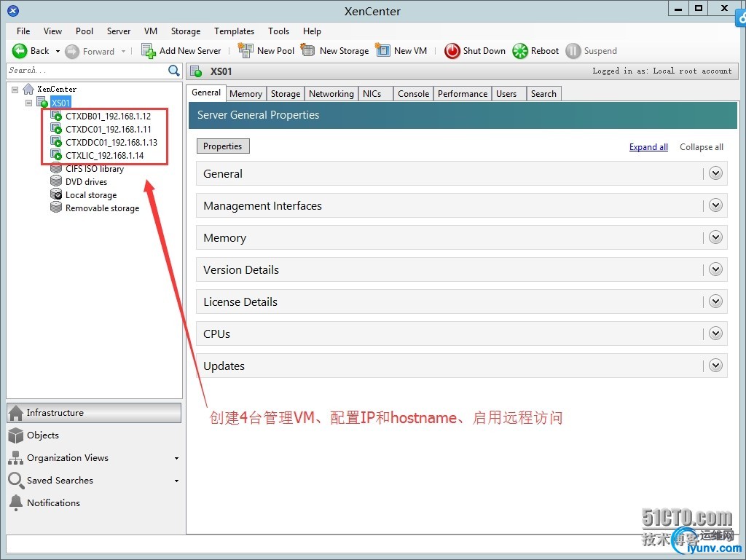Image resolution: width=746 pixels, height=560 pixels.
Task: Click the New VM toolbar icon
Action: [383, 50]
